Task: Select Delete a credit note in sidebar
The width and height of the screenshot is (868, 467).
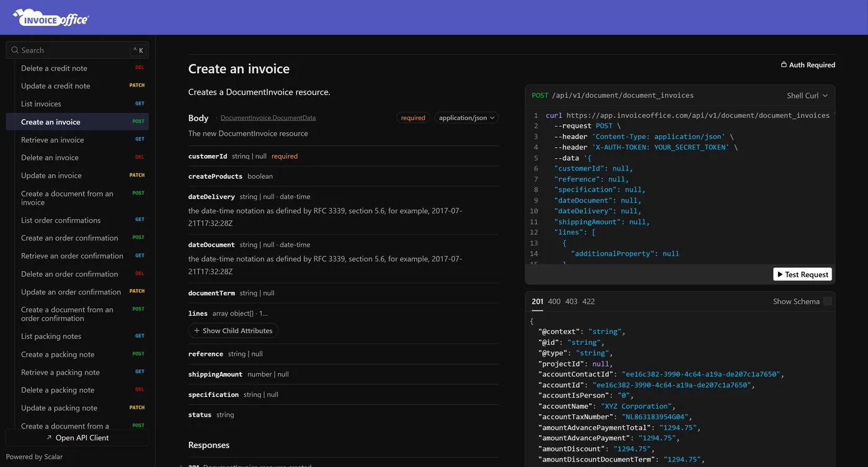Action: point(77,68)
